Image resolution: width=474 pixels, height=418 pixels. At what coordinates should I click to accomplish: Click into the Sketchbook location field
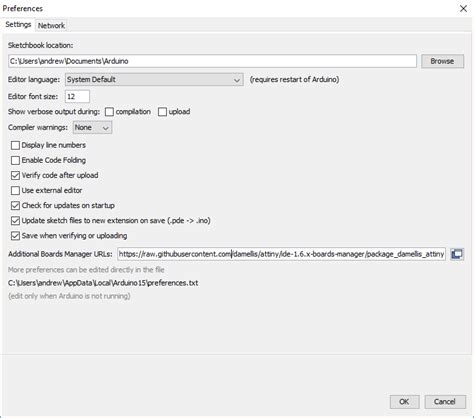coord(212,61)
